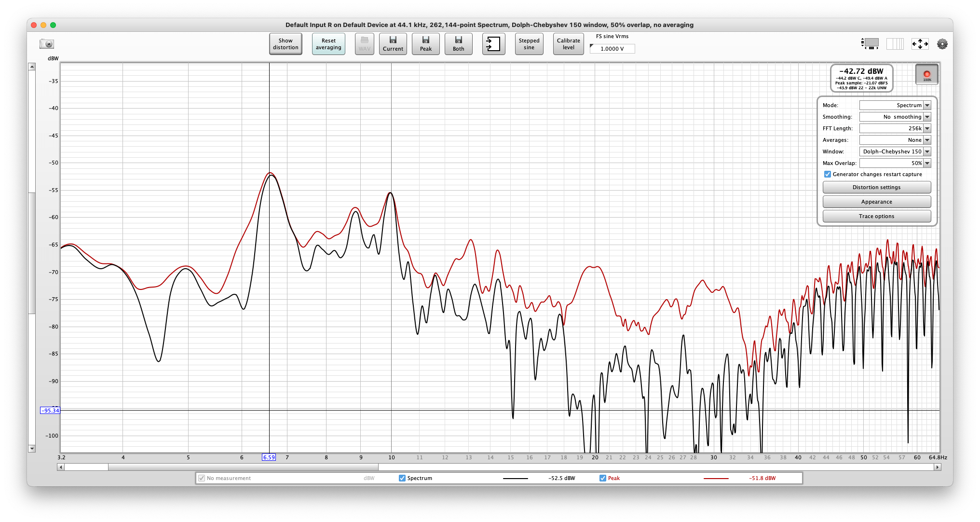Open Distortion settings
Viewport: 980px width, 522px height.
tap(877, 187)
